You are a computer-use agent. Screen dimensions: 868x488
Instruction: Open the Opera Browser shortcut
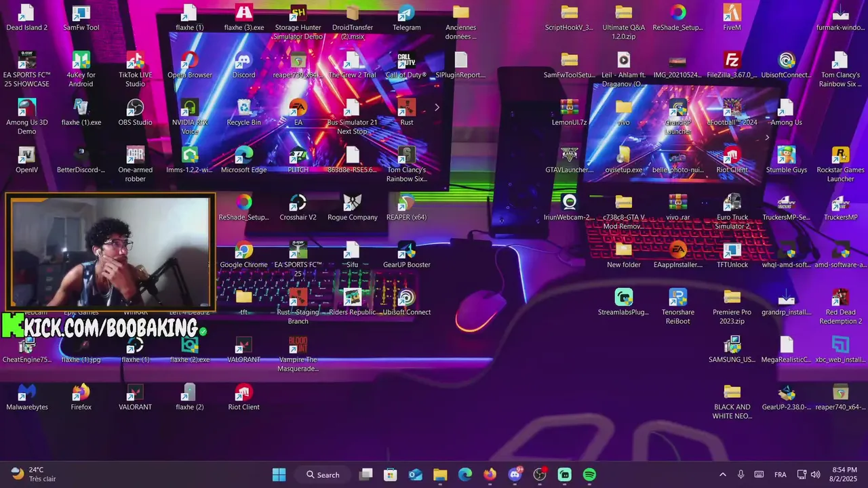pyautogui.click(x=190, y=66)
